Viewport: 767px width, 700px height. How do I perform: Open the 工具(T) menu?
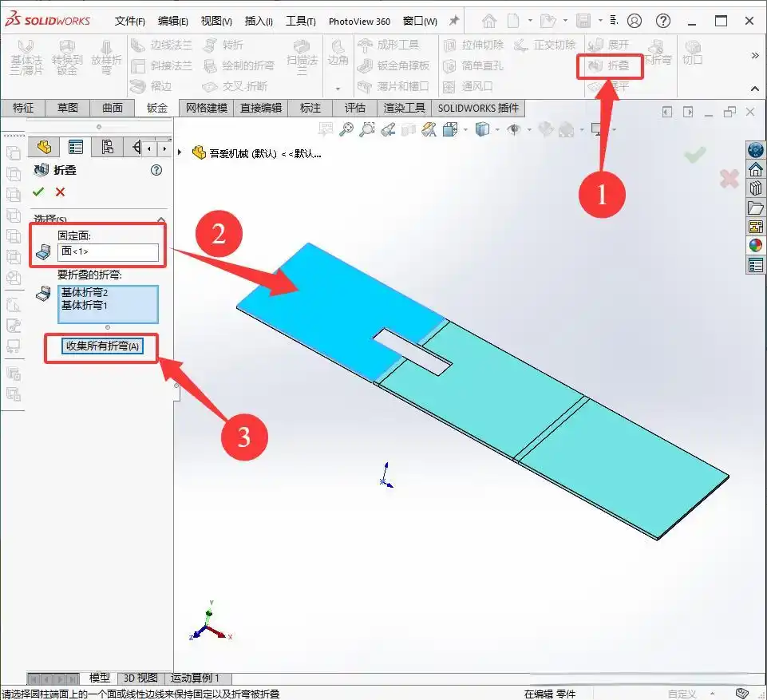[x=300, y=21]
